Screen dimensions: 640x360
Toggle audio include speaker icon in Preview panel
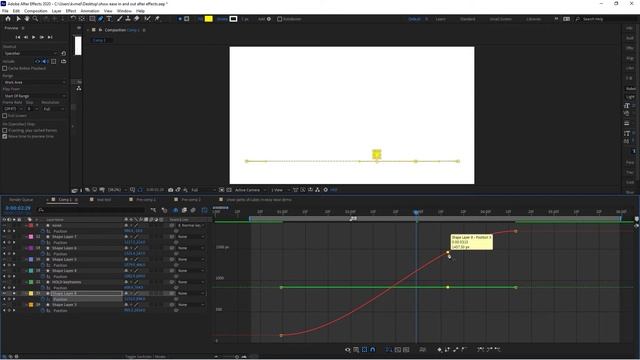click(x=45, y=62)
